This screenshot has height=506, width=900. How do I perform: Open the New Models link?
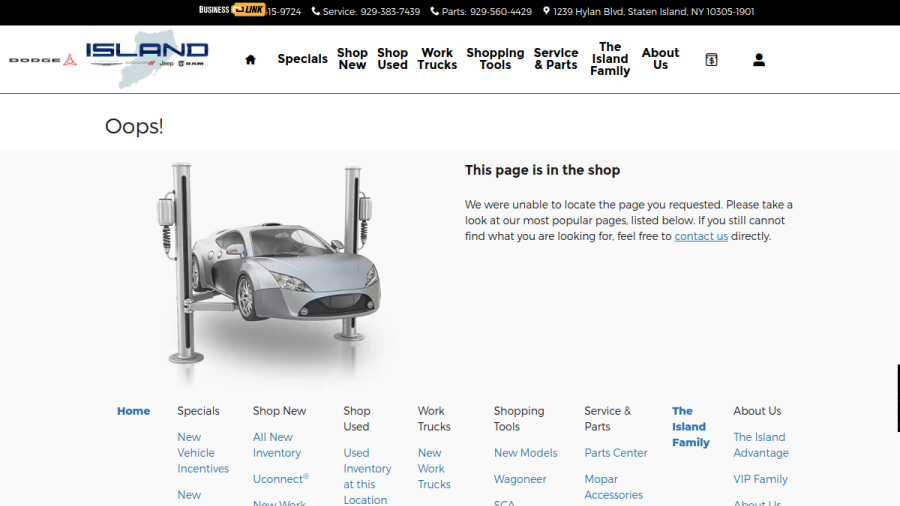[525, 453]
